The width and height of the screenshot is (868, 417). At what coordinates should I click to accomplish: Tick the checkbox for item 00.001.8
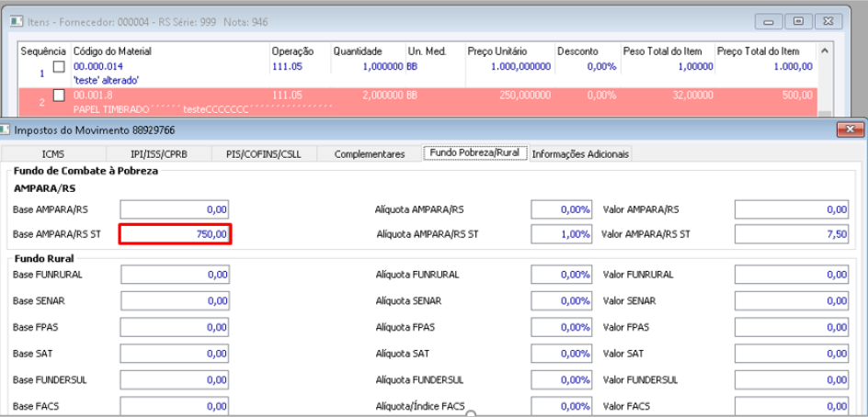pyautogui.click(x=59, y=96)
